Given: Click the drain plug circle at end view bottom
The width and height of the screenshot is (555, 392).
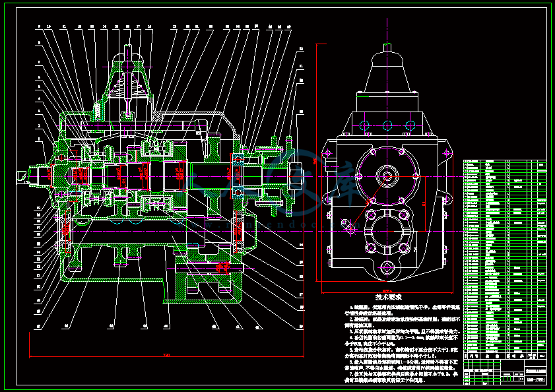Looking at the screenshot, I should coord(387,267).
